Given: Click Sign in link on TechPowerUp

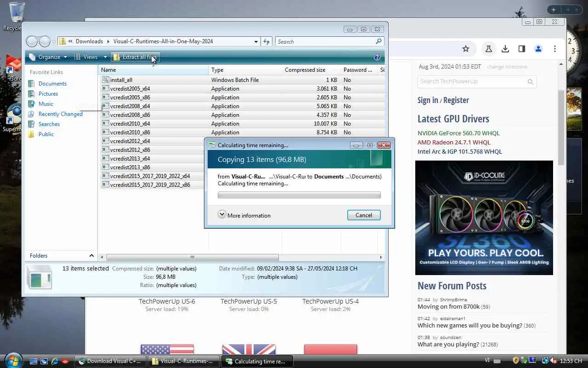Looking at the screenshot, I should click(428, 100).
